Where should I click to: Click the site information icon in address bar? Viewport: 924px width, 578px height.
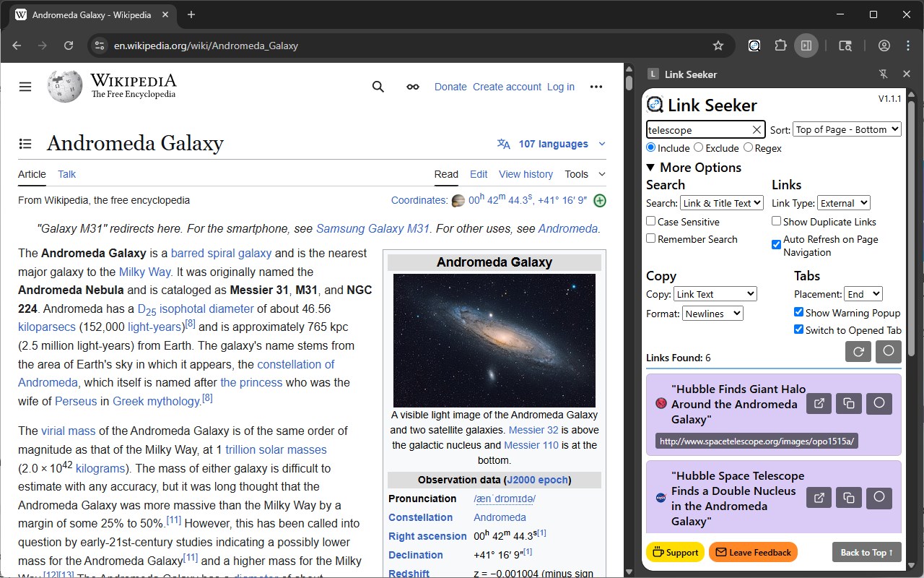click(x=100, y=46)
